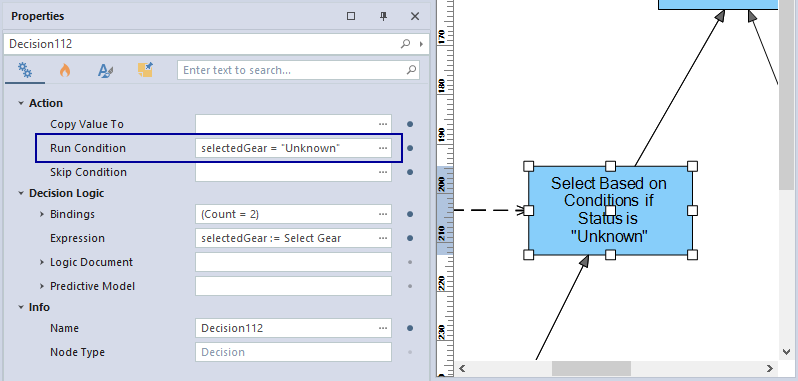Screen dimensions: 798x381
Task: Open ellipsis editor for Bindings
Action: tap(383, 214)
